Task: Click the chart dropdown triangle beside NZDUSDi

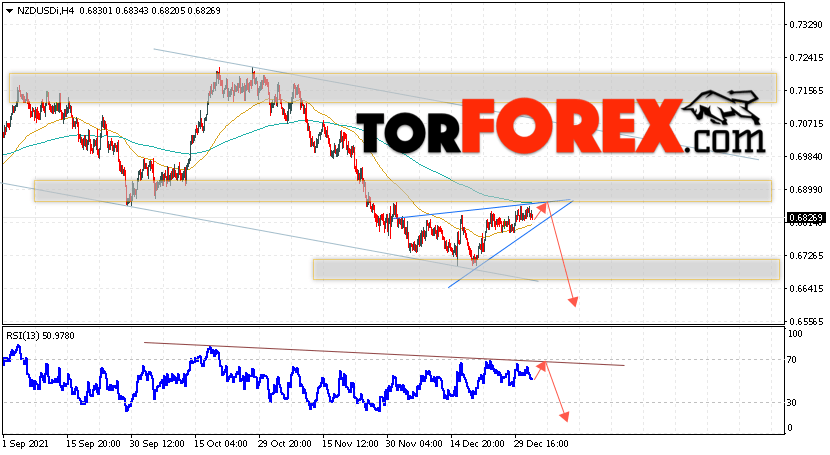Action: tap(10, 11)
